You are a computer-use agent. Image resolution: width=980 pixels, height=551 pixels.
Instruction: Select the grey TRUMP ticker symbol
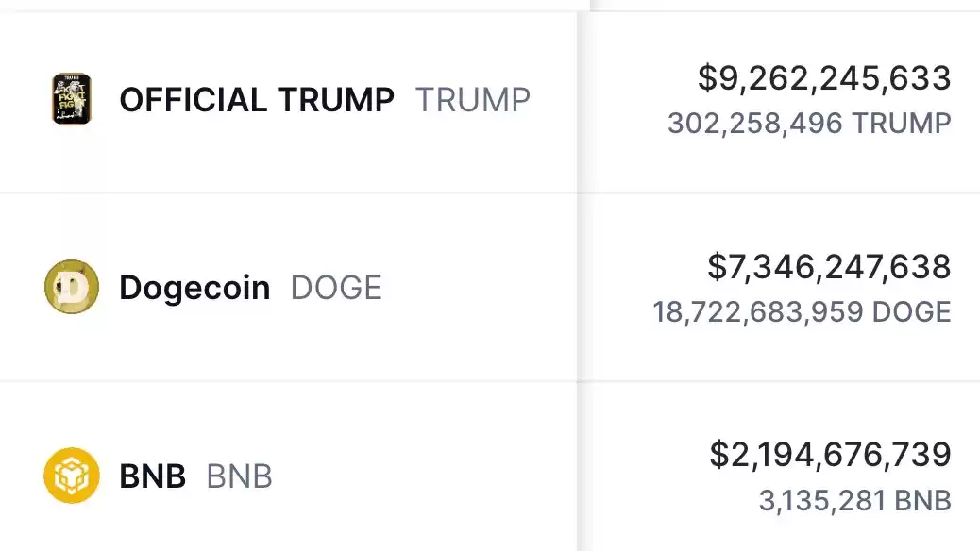click(473, 100)
